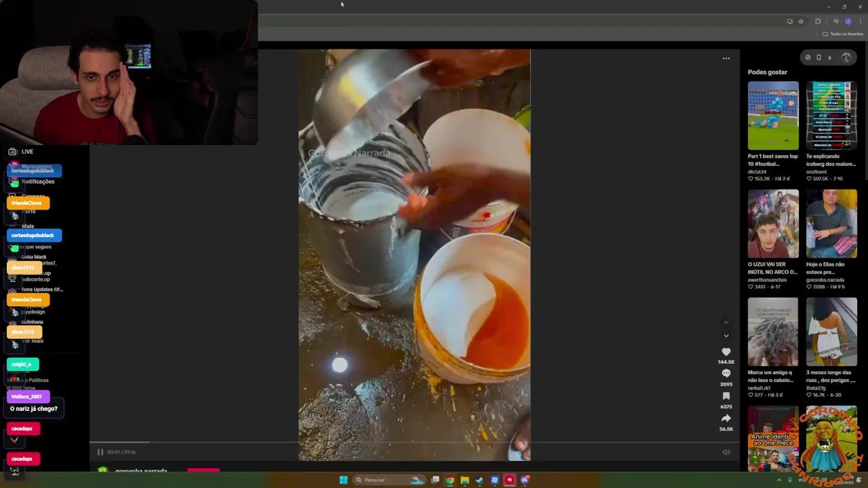868x488 pixels.
Task: Click the 'O nariz já chegou?' chat message
Action: pos(34,409)
